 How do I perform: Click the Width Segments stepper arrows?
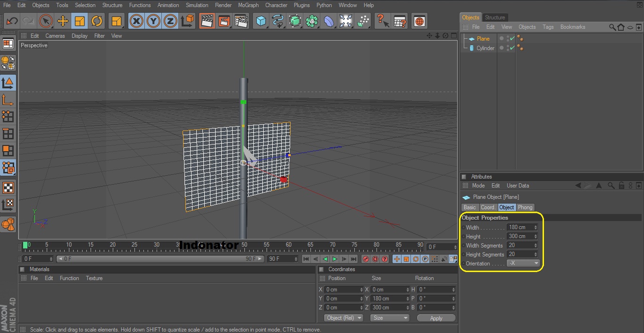click(535, 245)
